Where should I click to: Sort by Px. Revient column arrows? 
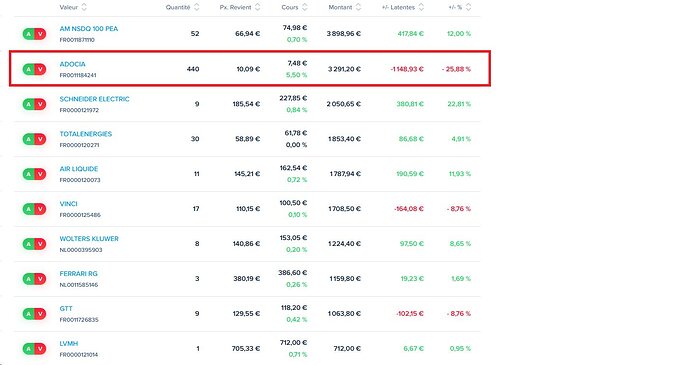click(257, 7)
